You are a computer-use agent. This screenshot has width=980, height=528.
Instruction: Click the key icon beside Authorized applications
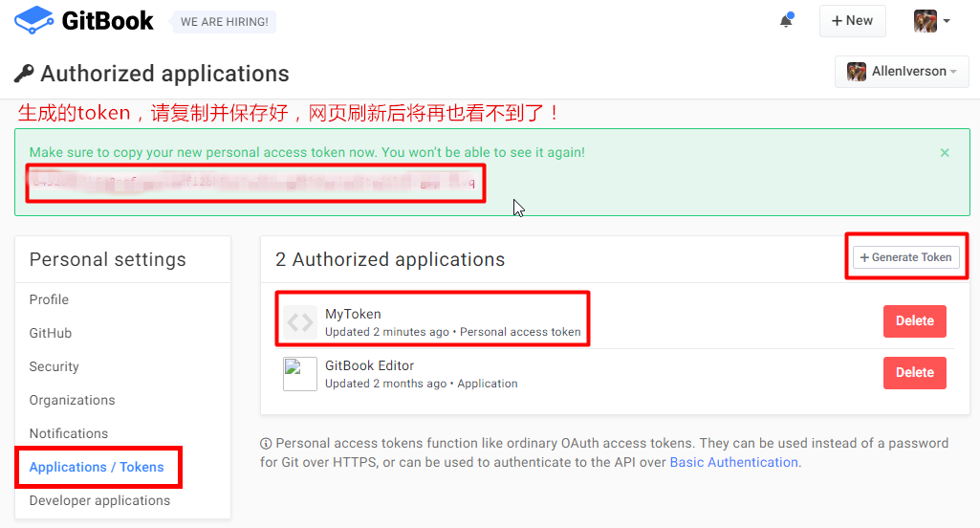(24, 74)
